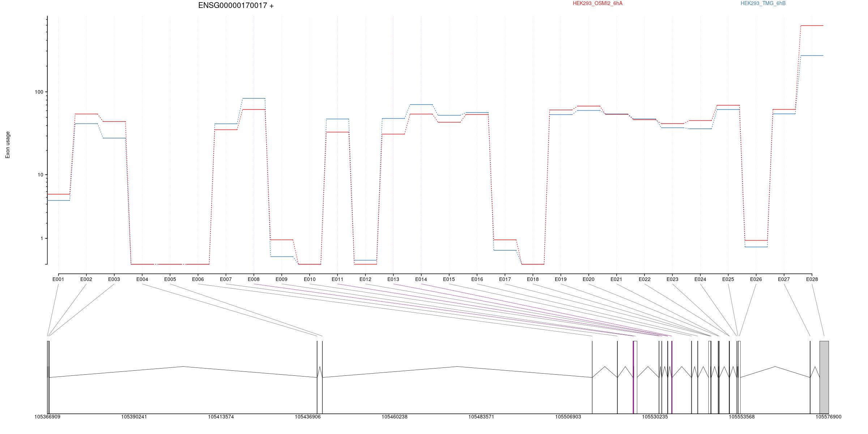Click exon label E023

point(672,279)
